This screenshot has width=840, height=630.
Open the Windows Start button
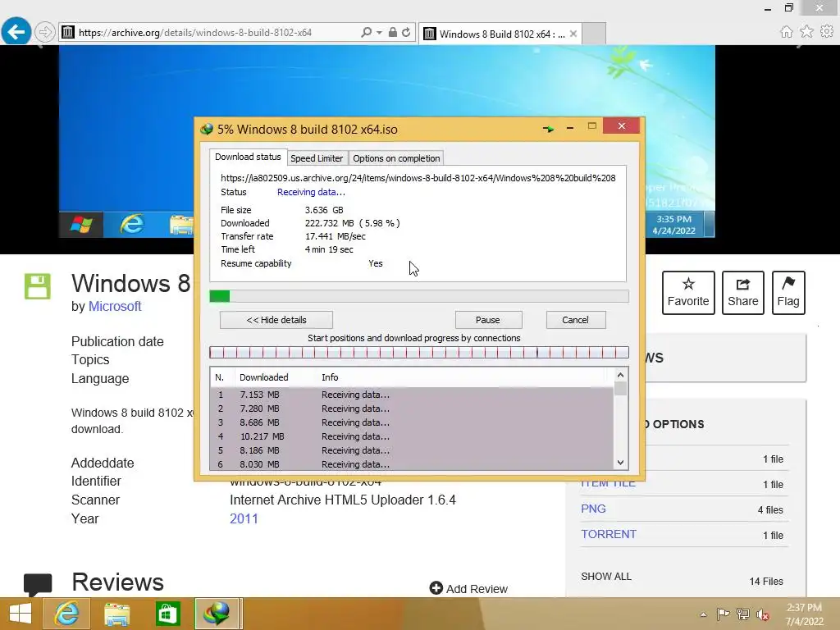click(x=21, y=614)
